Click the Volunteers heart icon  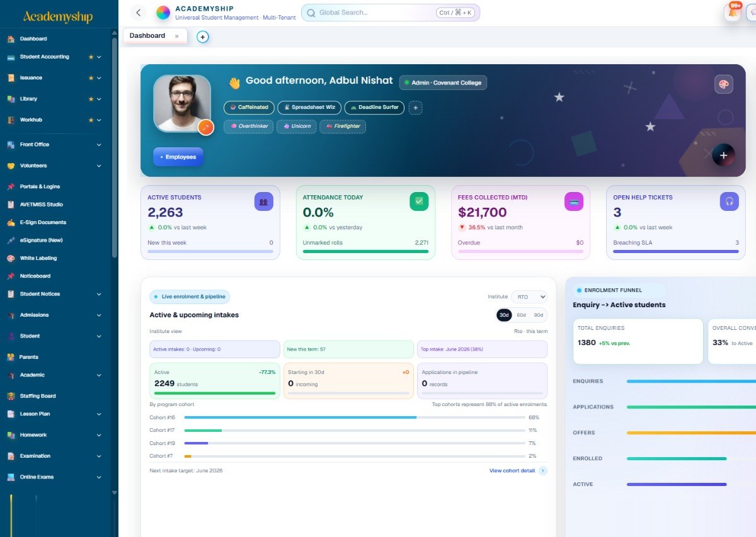click(11, 166)
